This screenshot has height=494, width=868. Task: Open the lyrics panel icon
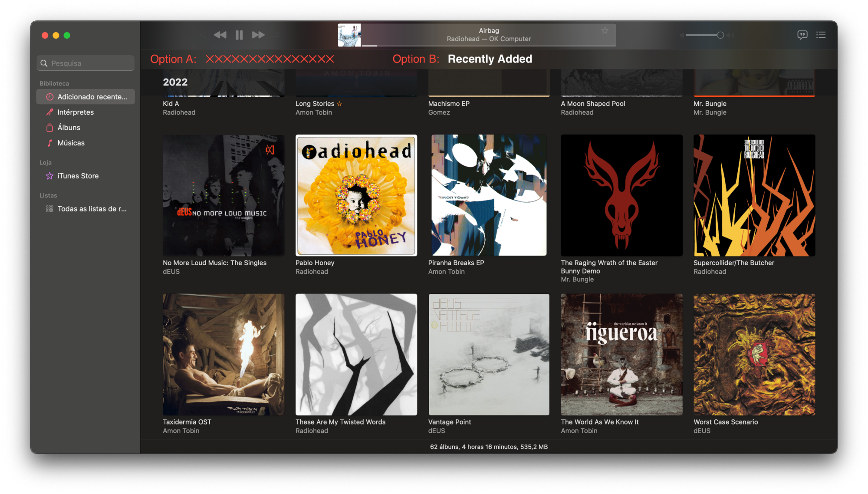tap(802, 35)
